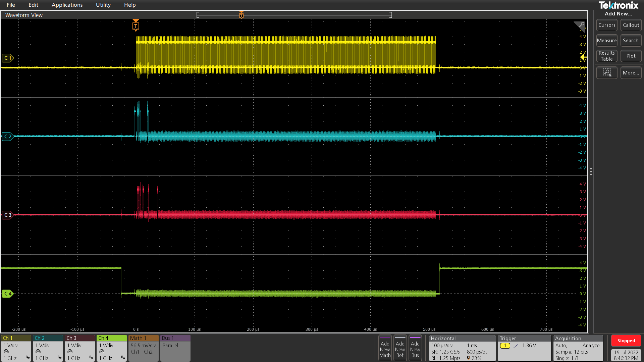
Task: Open the Horizontal settings panel
Action: pyautogui.click(x=462, y=348)
